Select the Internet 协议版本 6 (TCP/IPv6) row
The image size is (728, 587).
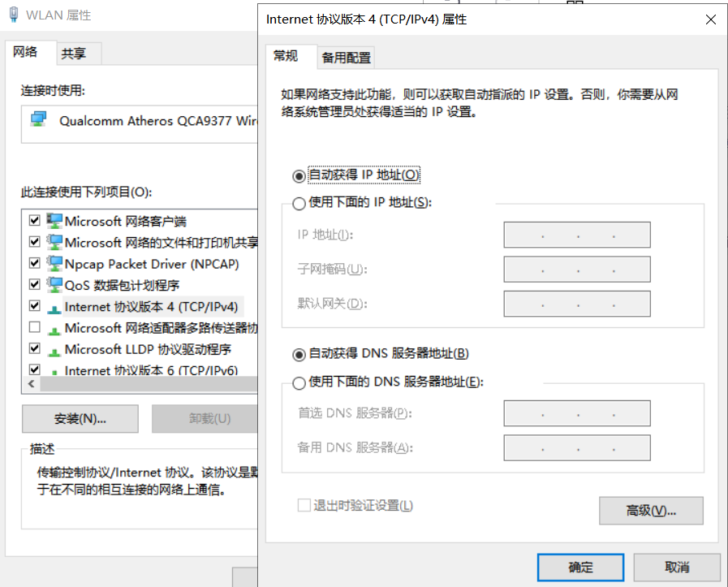tap(151, 370)
